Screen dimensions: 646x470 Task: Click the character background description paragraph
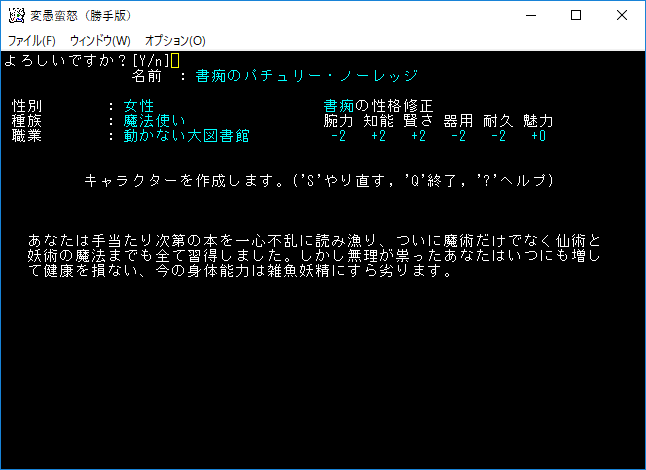pos(316,255)
